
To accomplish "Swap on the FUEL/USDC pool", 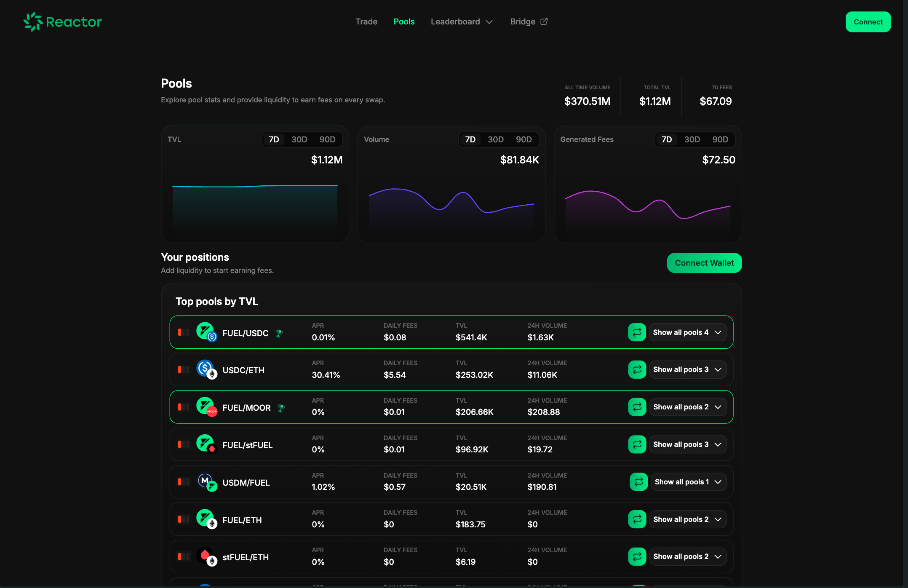I will point(637,332).
